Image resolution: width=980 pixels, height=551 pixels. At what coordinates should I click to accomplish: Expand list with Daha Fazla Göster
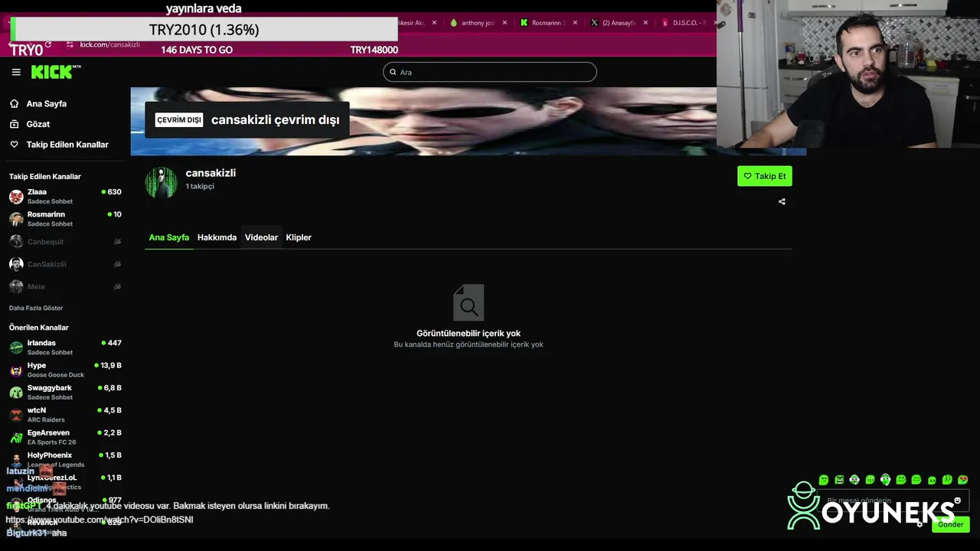coord(36,308)
